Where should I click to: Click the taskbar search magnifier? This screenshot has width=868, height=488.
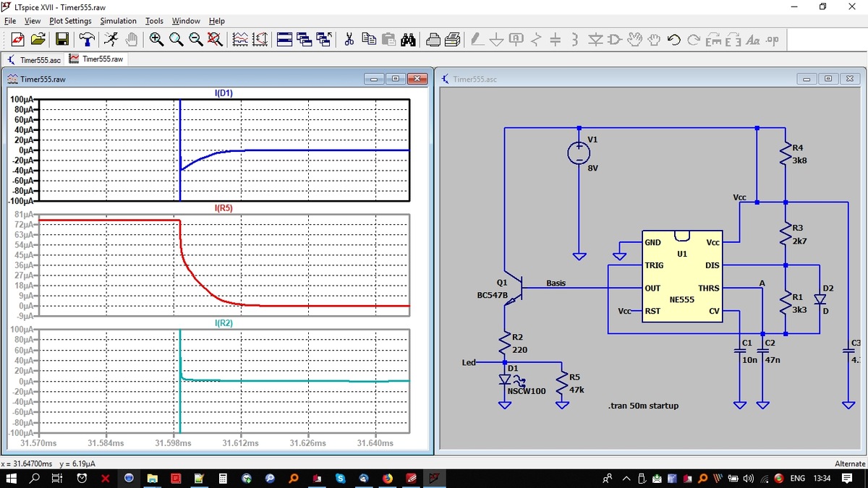(35, 479)
